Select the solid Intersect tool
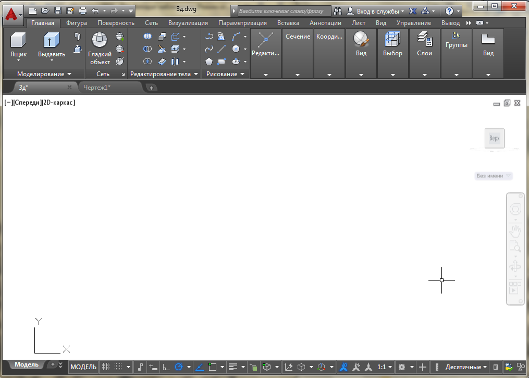 click(x=147, y=61)
